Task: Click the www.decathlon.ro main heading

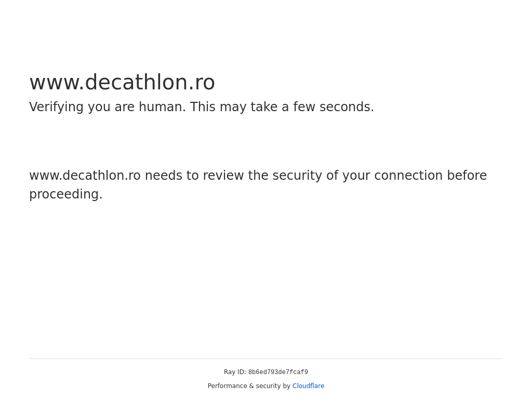Action: (122, 83)
